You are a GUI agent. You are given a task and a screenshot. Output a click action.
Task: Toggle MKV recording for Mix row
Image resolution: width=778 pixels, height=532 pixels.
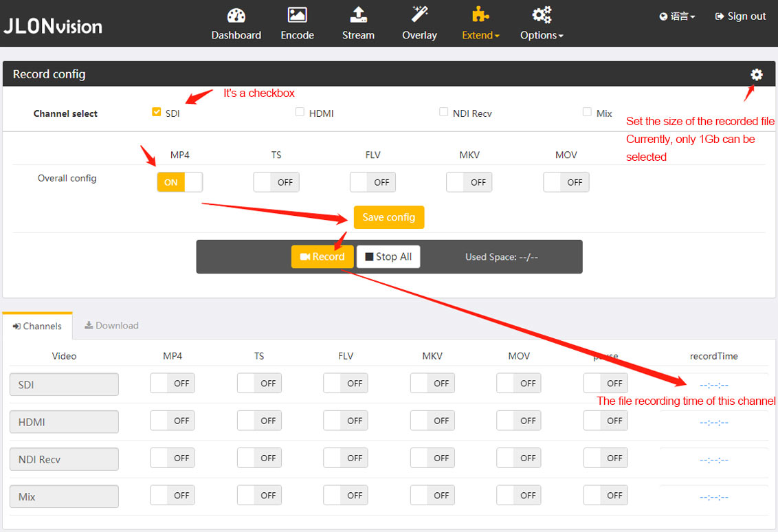[432, 495]
